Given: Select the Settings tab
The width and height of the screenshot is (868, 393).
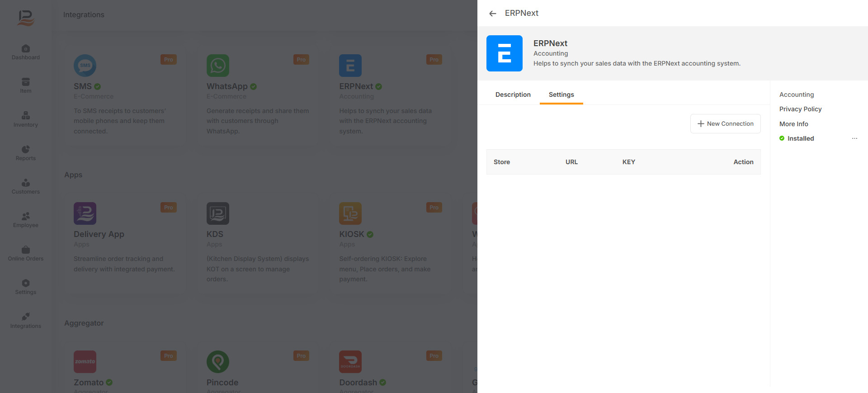Looking at the screenshot, I should [561, 95].
